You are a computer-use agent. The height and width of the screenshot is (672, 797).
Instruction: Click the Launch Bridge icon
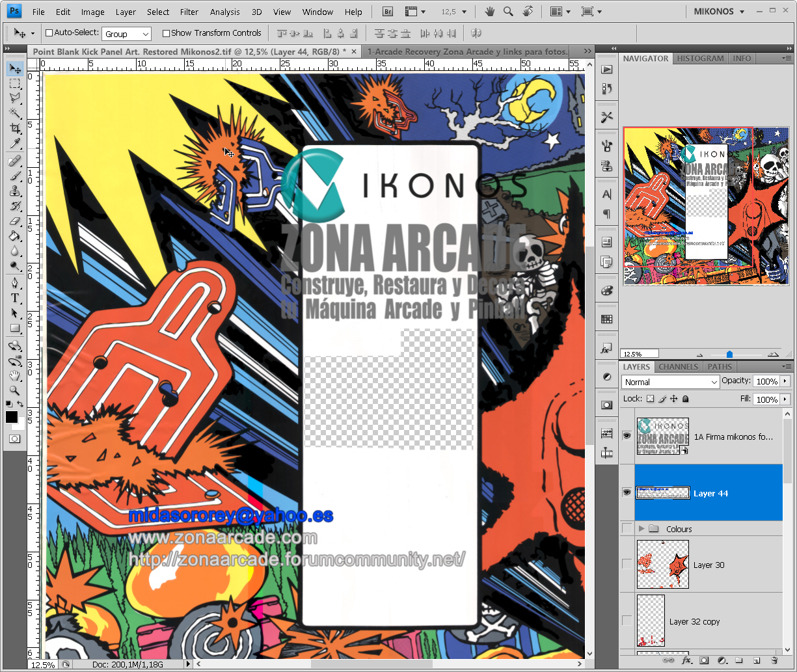point(388,12)
